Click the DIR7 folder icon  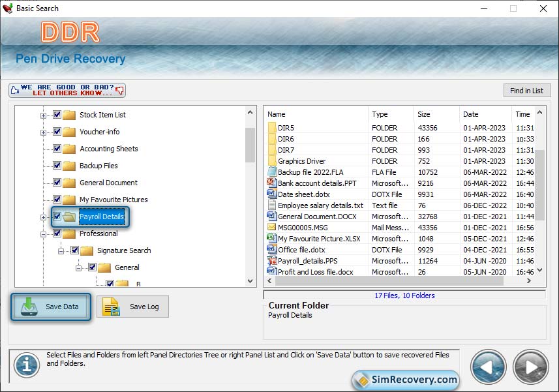(x=272, y=149)
